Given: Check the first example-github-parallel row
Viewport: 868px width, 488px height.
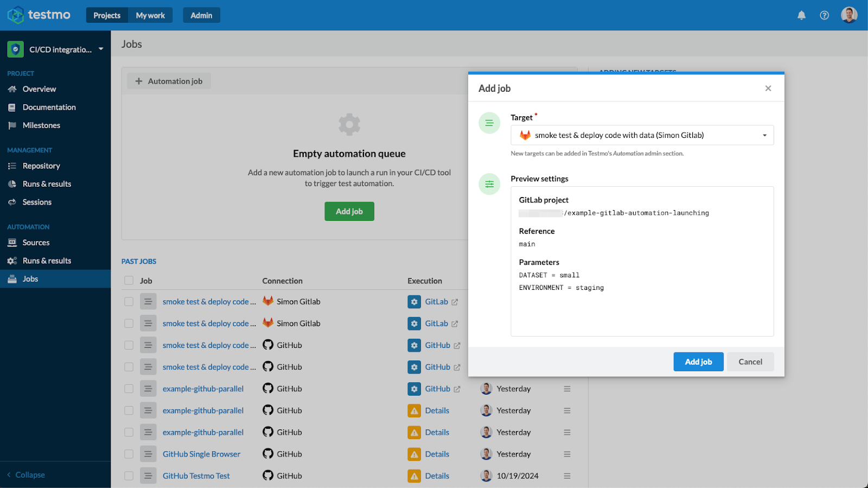Looking at the screenshot, I should 129,389.
